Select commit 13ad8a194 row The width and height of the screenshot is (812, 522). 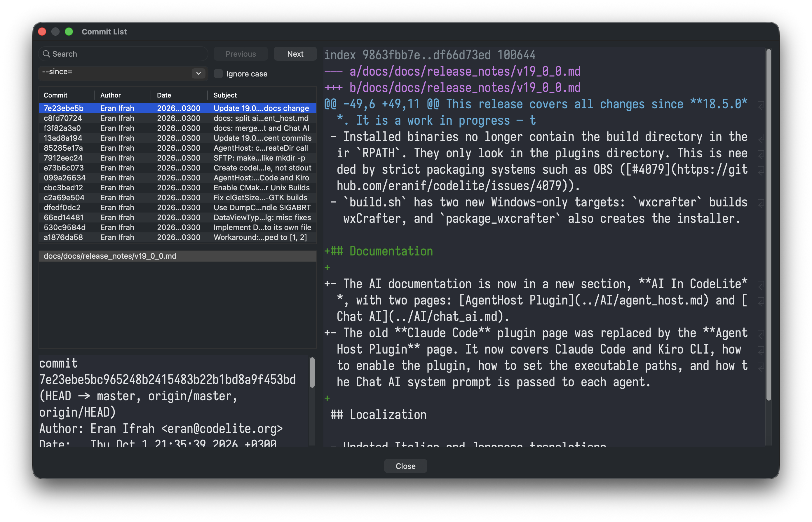click(177, 138)
